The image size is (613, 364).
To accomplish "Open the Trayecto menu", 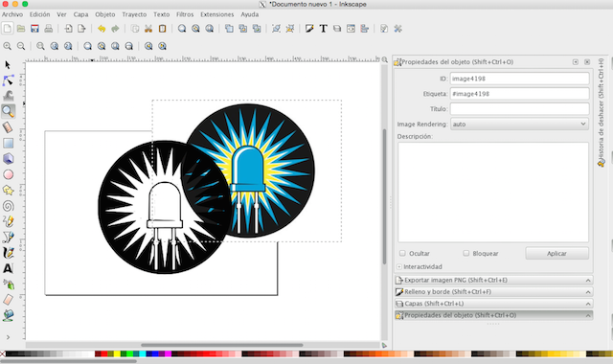I will pos(134,14).
